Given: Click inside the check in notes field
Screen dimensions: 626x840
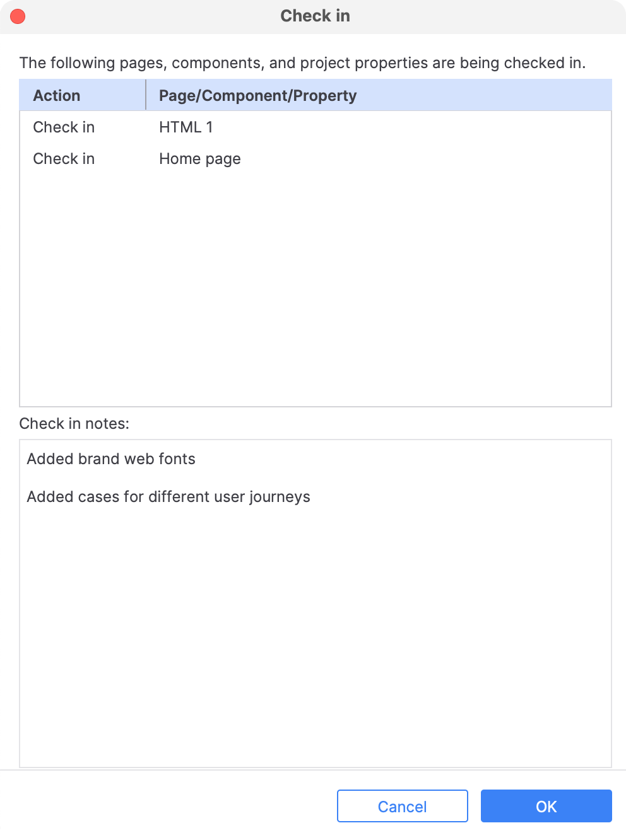Looking at the screenshot, I should coord(316,631).
